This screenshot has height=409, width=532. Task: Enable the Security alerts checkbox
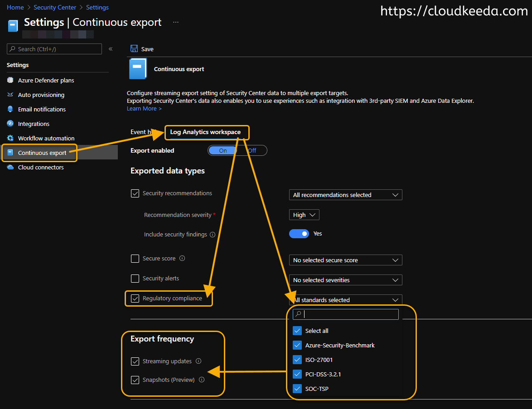(135, 279)
